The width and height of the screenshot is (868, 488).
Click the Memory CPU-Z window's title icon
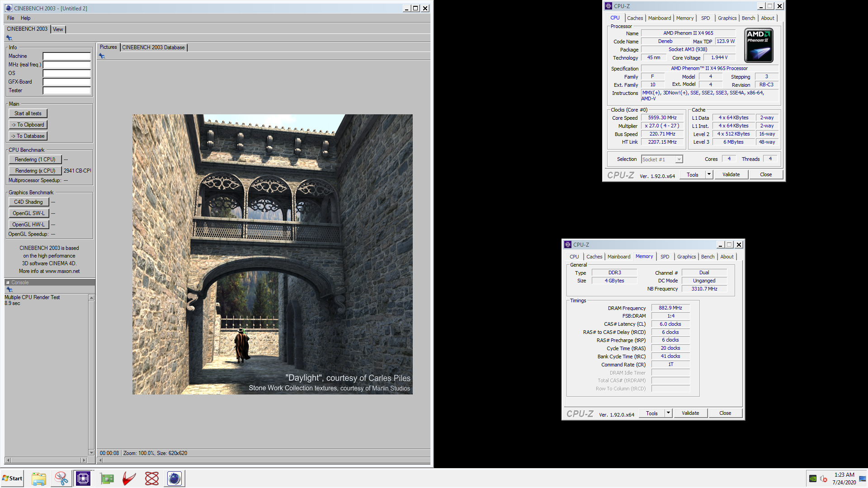click(568, 244)
